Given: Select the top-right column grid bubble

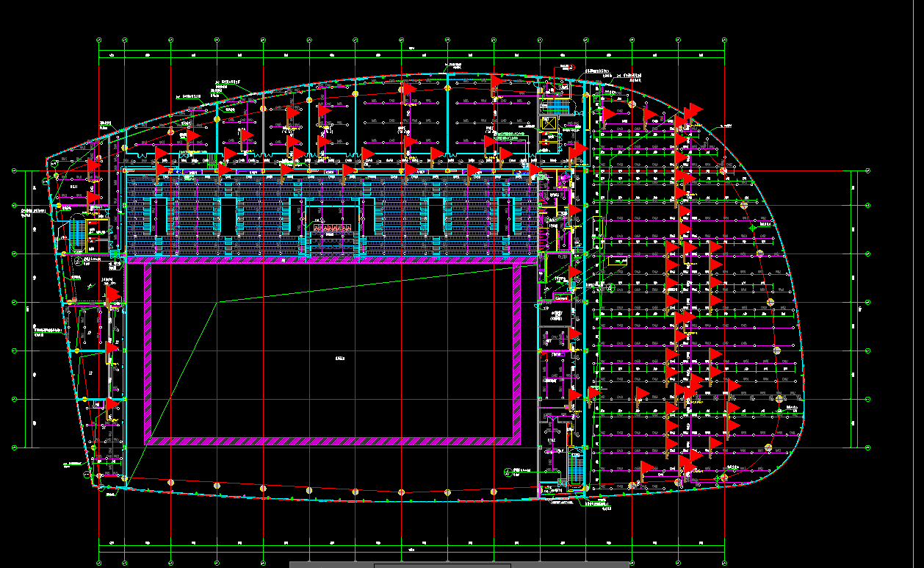Looking at the screenshot, I should point(724,38).
